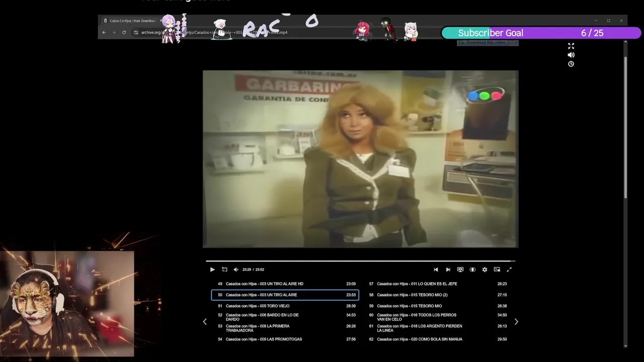
Task: Select the Free Download browser tab
Action: coord(132,21)
